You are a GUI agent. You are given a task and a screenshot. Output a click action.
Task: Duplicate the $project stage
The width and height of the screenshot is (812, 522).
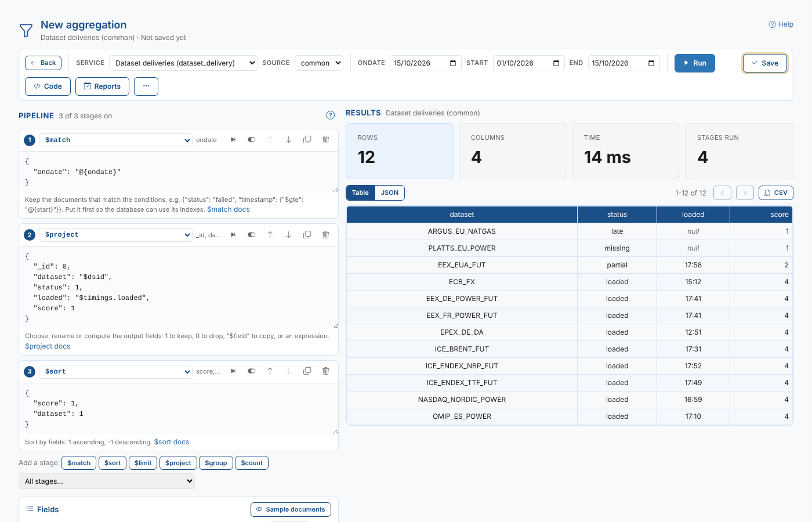click(307, 235)
